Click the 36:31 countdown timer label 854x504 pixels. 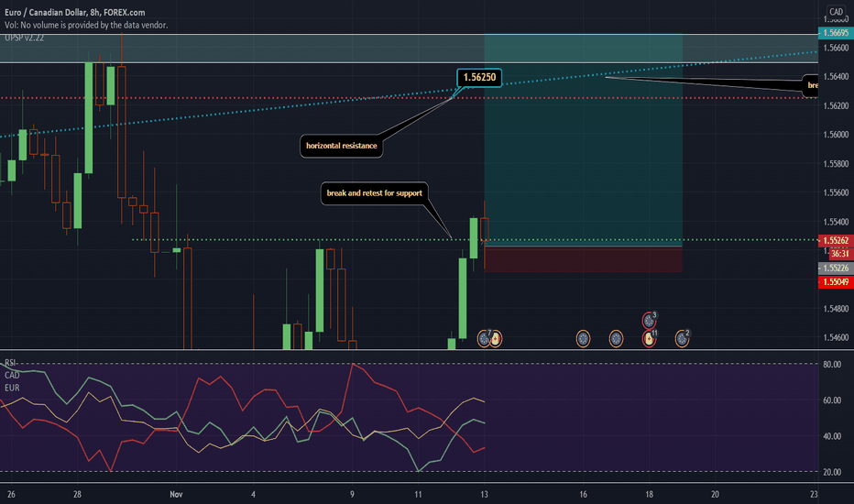pyautogui.click(x=840, y=254)
